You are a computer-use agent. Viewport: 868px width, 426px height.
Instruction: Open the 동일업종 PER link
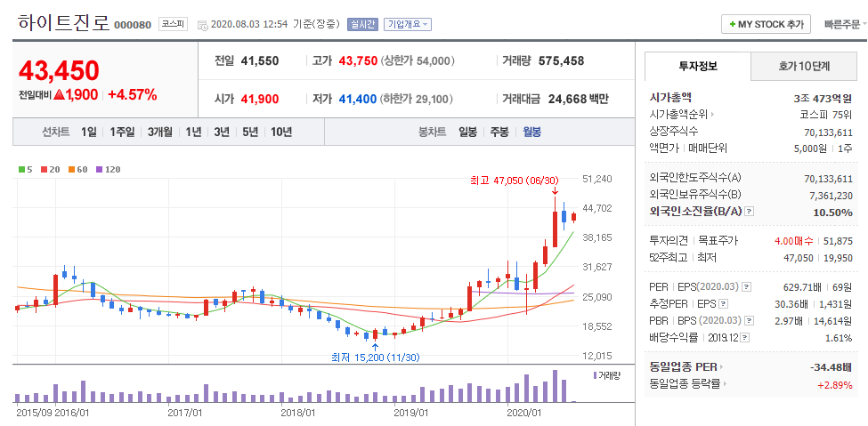click(683, 367)
